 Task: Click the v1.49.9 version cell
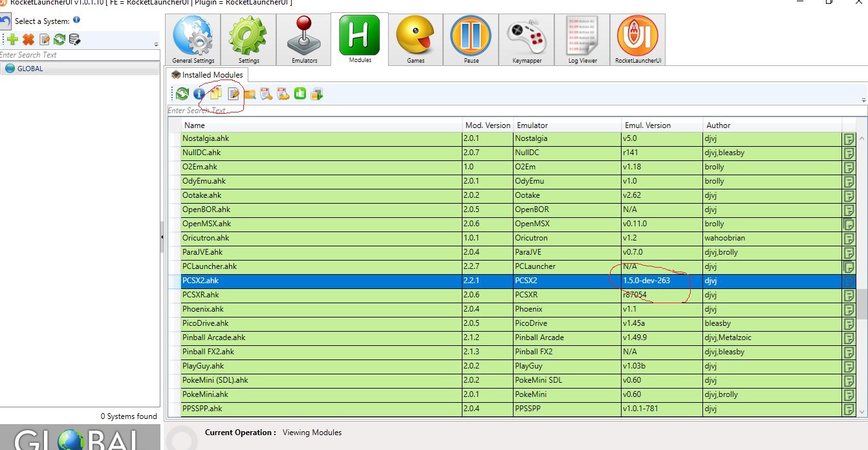click(662, 337)
